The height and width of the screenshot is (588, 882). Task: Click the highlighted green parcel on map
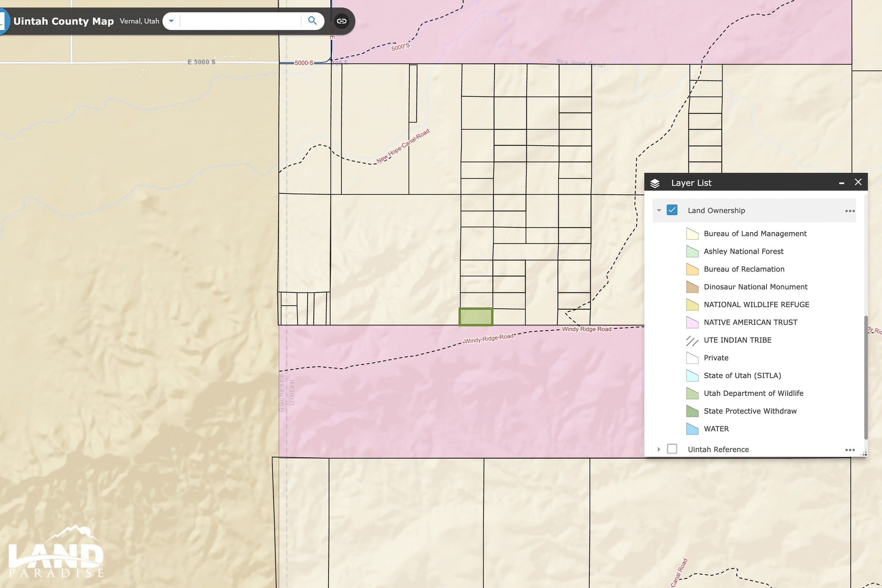[476, 317]
